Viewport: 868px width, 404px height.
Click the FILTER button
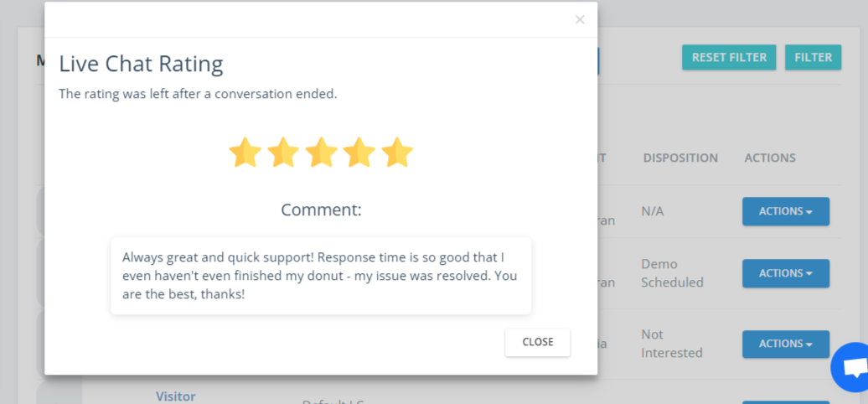(813, 58)
